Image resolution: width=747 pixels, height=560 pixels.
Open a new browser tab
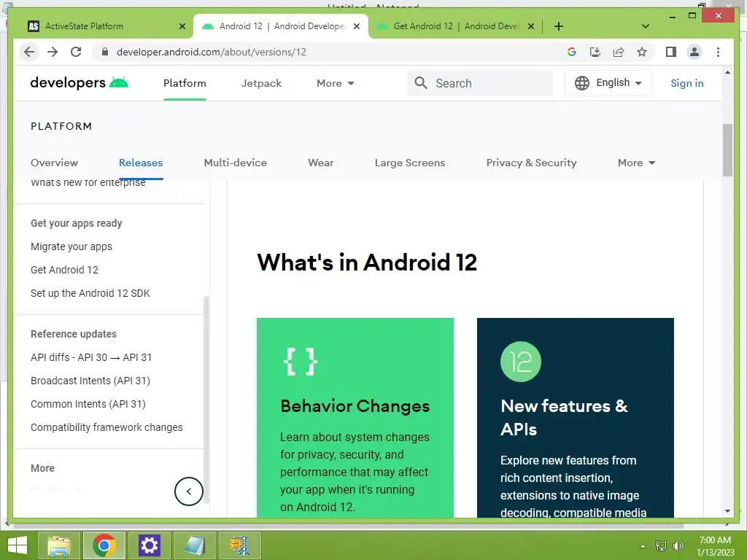(x=559, y=26)
